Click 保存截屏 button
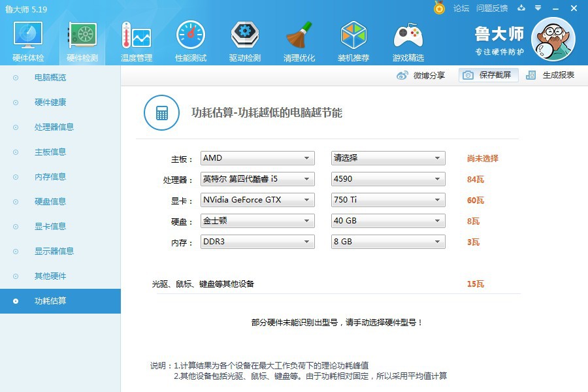This screenshot has width=588, height=392. pos(488,75)
